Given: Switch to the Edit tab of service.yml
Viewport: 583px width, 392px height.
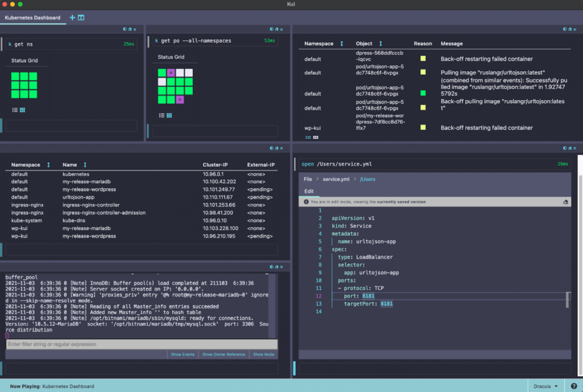Looking at the screenshot, I should [x=309, y=191].
